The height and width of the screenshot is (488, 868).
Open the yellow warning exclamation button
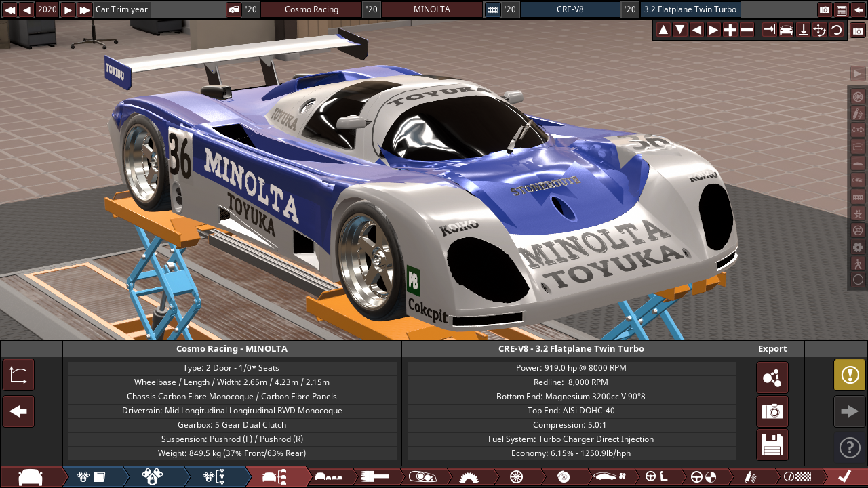coord(850,375)
